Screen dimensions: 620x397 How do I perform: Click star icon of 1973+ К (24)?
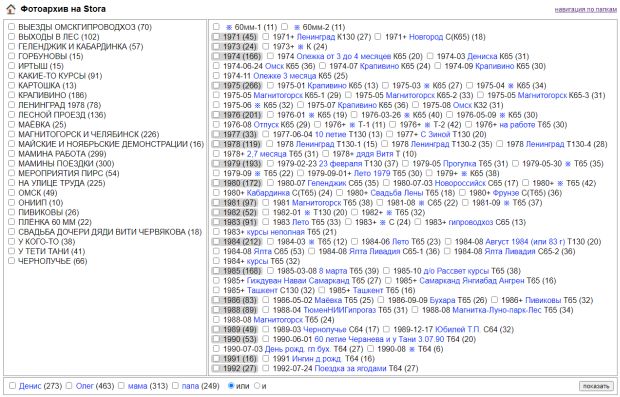tap(300, 47)
